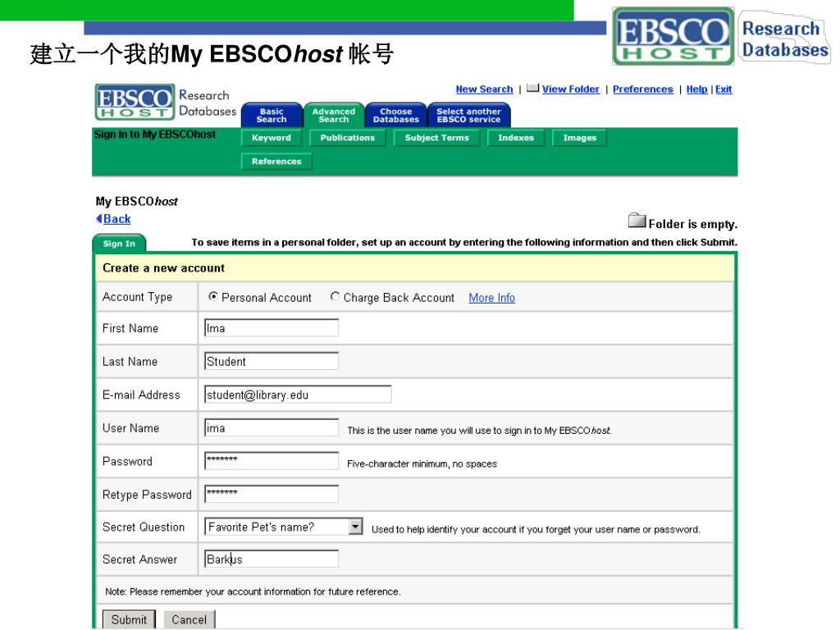Click the 'Sign In to My EBSCOhost' title
This screenshot has height=630, width=840.
pos(155,135)
